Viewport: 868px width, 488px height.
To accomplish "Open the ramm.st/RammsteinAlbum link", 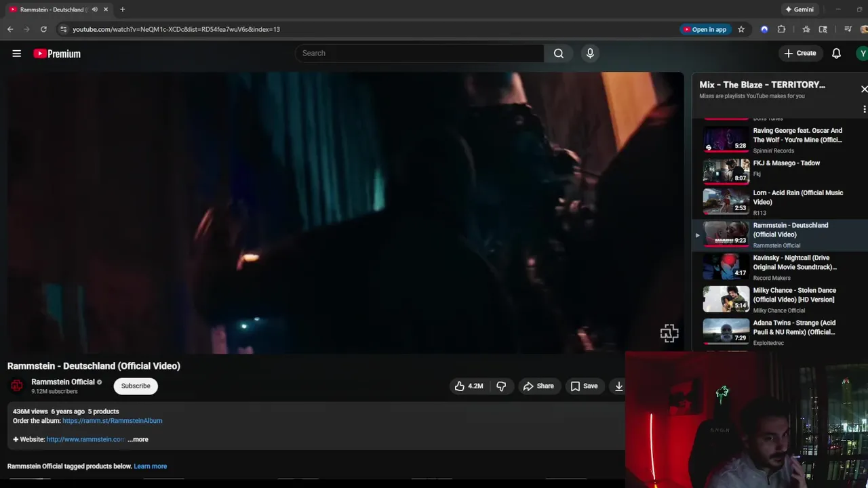I will pyautogui.click(x=112, y=421).
